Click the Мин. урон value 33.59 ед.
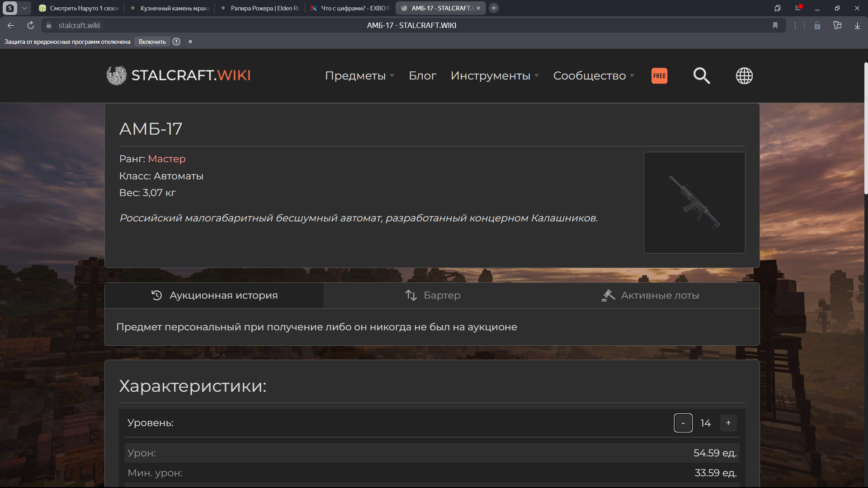Viewport: 868px width, 488px height. coord(716,473)
